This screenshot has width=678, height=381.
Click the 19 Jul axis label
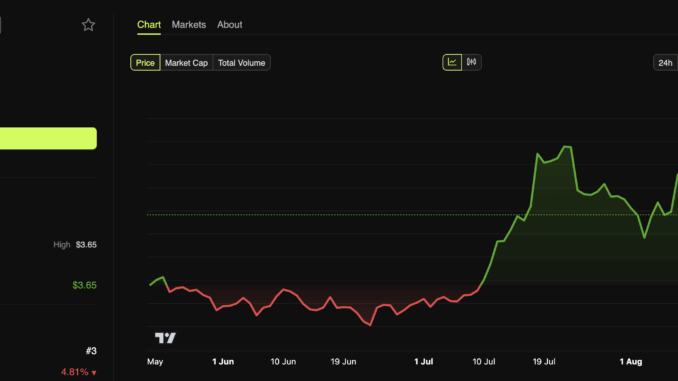tap(544, 362)
